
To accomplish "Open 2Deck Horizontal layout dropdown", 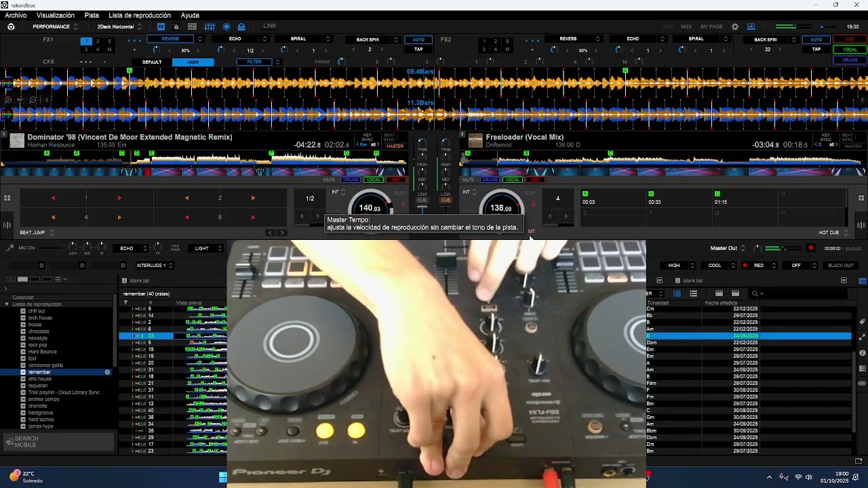I will (x=119, y=26).
